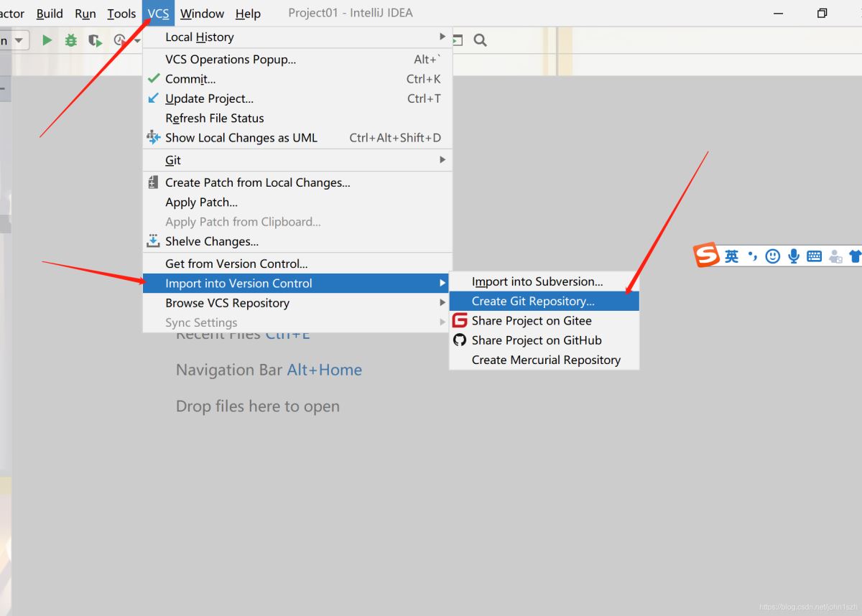The image size is (862, 616).
Task: Open the Tools menu
Action: pyautogui.click(x=121, y=13)
